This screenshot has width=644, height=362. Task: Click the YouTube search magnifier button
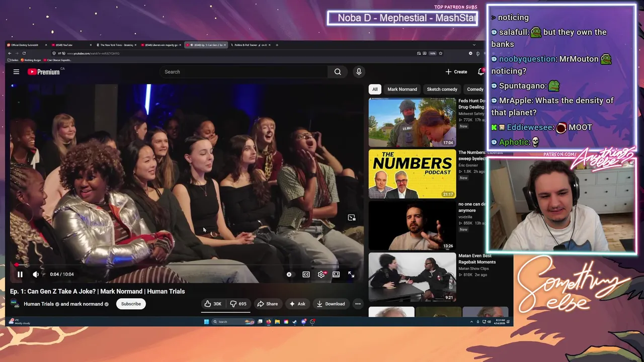click(338, 72)
